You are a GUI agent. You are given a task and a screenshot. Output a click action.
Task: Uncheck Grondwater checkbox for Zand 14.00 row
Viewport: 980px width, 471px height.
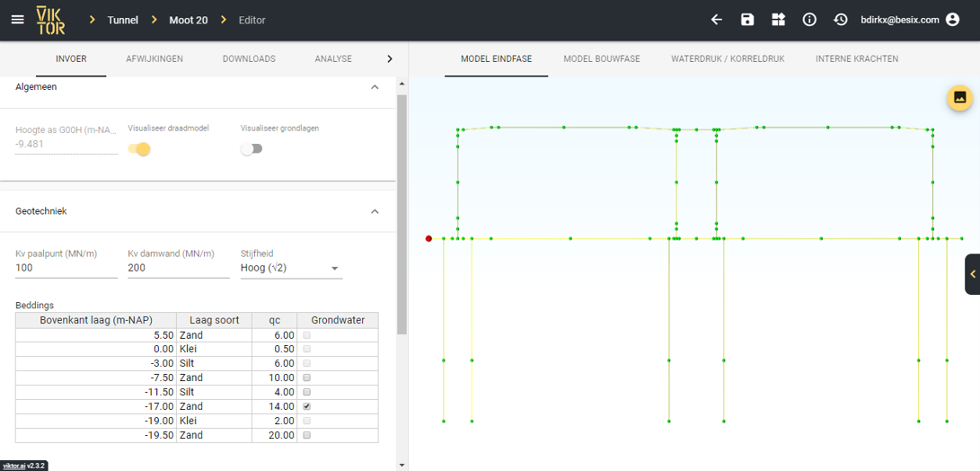[306, 406]
